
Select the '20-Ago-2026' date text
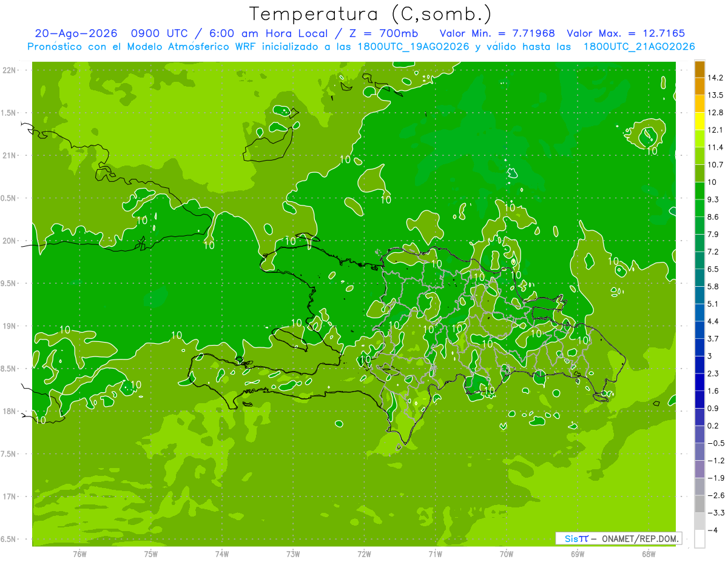point(76,33)
